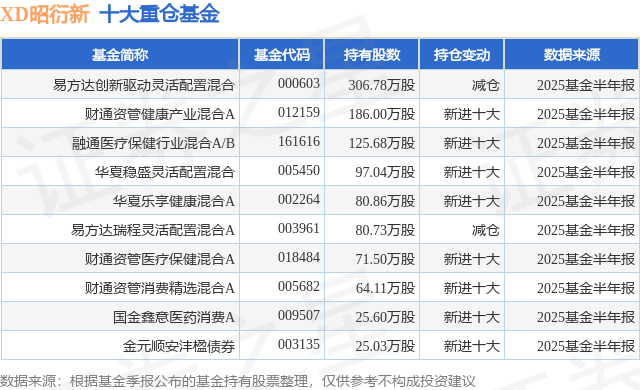Click the 持仓变动 column header
This screenshot has width=640, height=390.
(462, 55)
